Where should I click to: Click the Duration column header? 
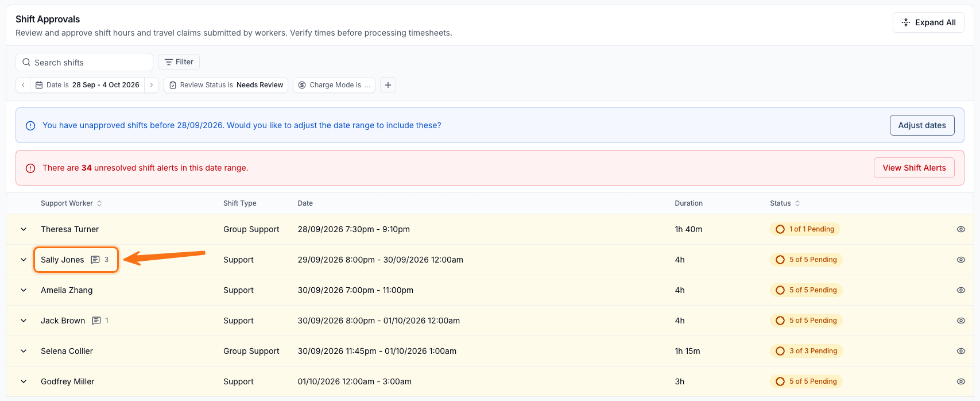688,203
